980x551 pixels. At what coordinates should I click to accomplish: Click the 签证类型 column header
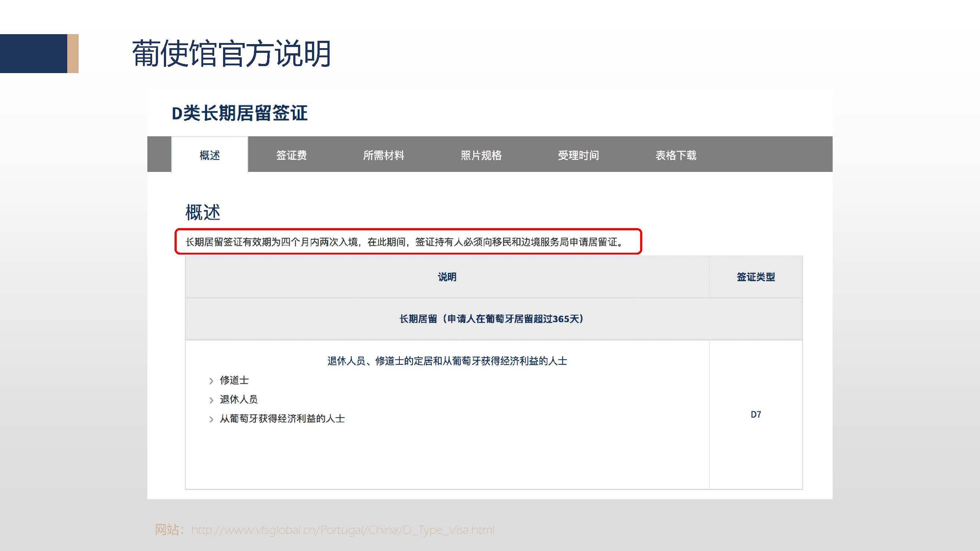(x=755, y=277)
